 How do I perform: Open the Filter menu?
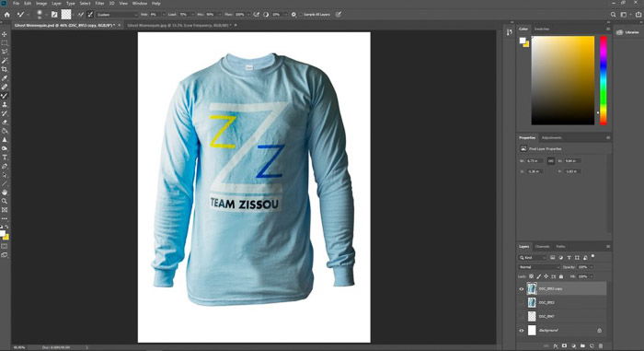99,4
